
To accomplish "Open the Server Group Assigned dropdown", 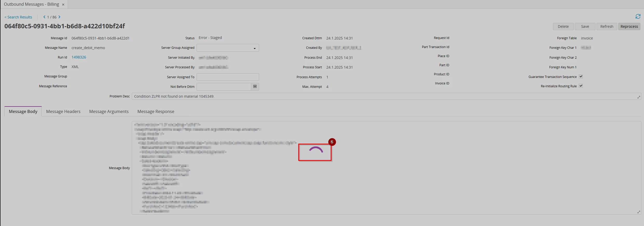I will pos(228,48).
